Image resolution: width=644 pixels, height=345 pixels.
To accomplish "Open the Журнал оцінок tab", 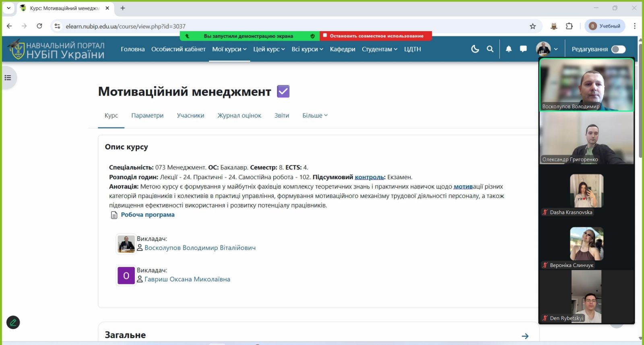I will [x=239, y=116].
